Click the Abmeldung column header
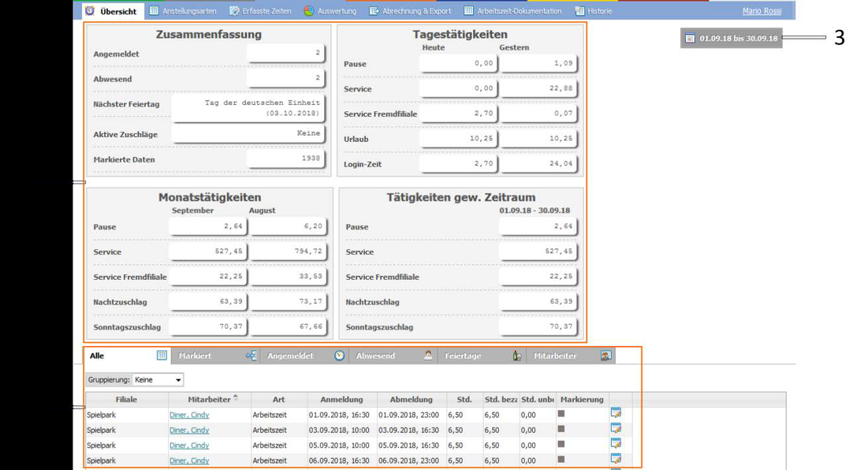The width and height of the screenshot is (868, 470). pyautogui.click(x=412, y=399)
